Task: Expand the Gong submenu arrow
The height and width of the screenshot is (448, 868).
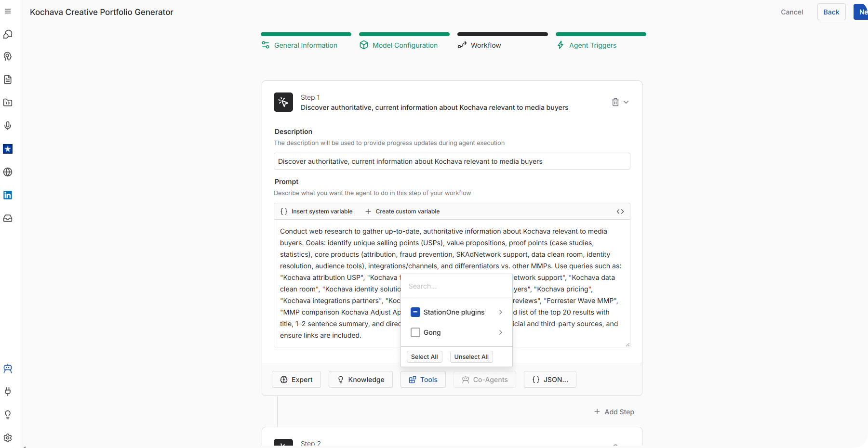Action: (x=501, y=332)
